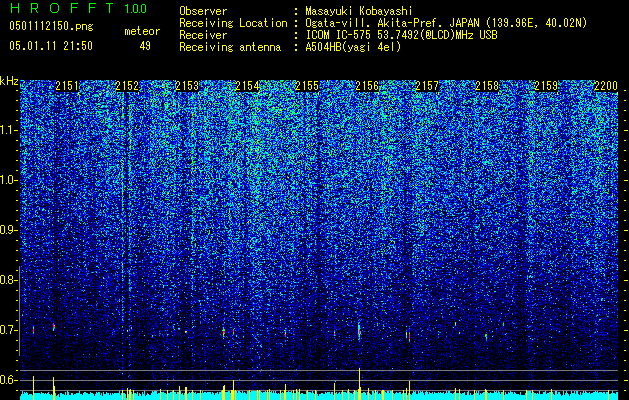Click the 2200 time marker
Image resolution: width=629 pixels, height=400 pixels.
tap(606, 86)
